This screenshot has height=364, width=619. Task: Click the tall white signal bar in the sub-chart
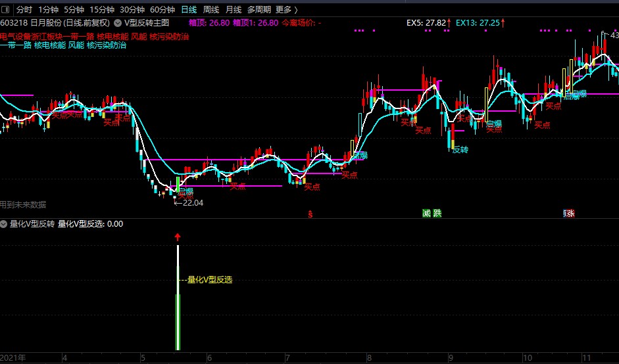click(178, 298)
